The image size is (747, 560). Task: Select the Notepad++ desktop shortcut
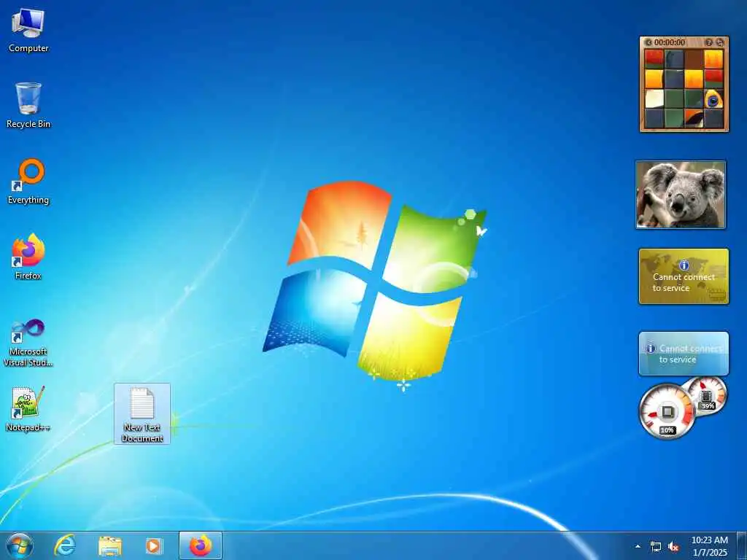pos(28,409)
